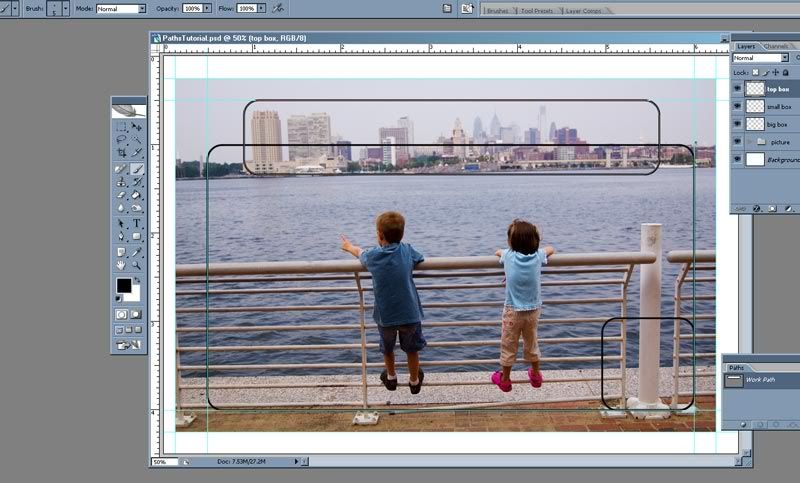This screenshot has width=800, height=483.
Task: Hide the big box layer
Action: click(737, 124)
